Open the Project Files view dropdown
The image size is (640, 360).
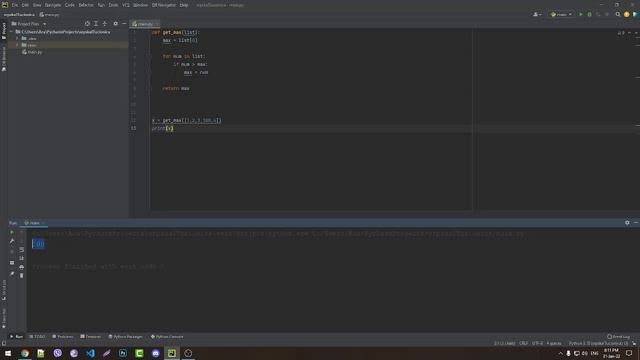(29, 24)
